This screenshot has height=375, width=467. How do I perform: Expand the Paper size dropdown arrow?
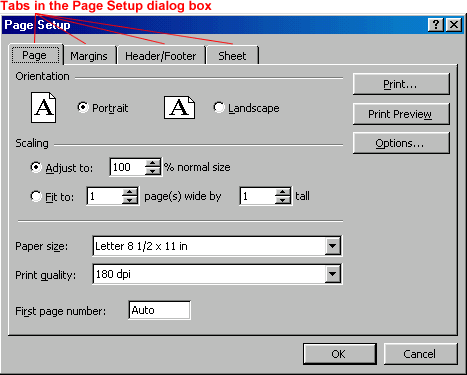click(x=332, y=246)
